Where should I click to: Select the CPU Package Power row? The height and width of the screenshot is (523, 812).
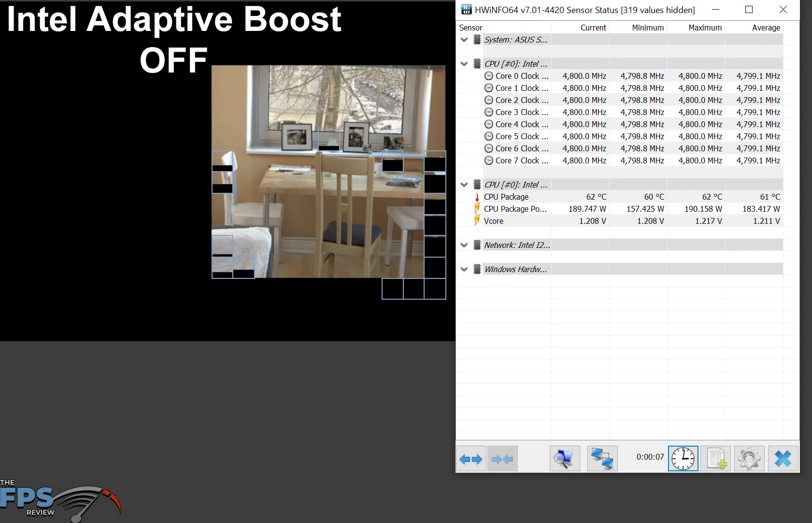[x=515, y=209]
